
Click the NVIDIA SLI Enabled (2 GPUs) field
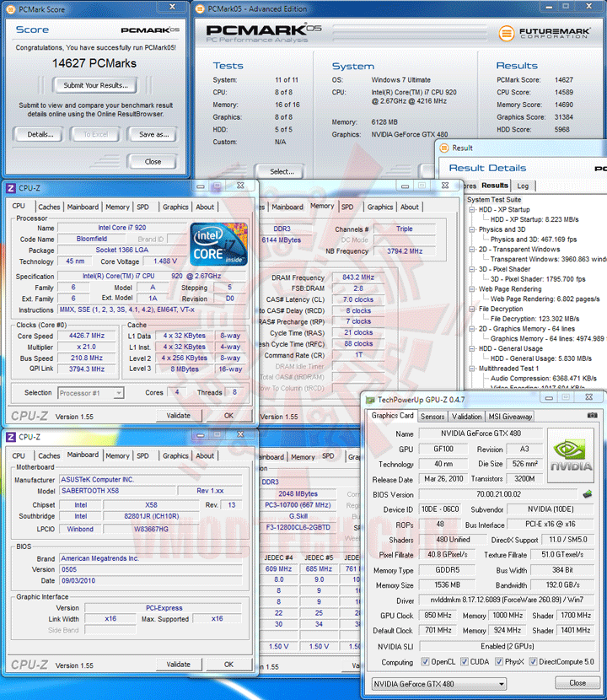(x=507, y=646)
